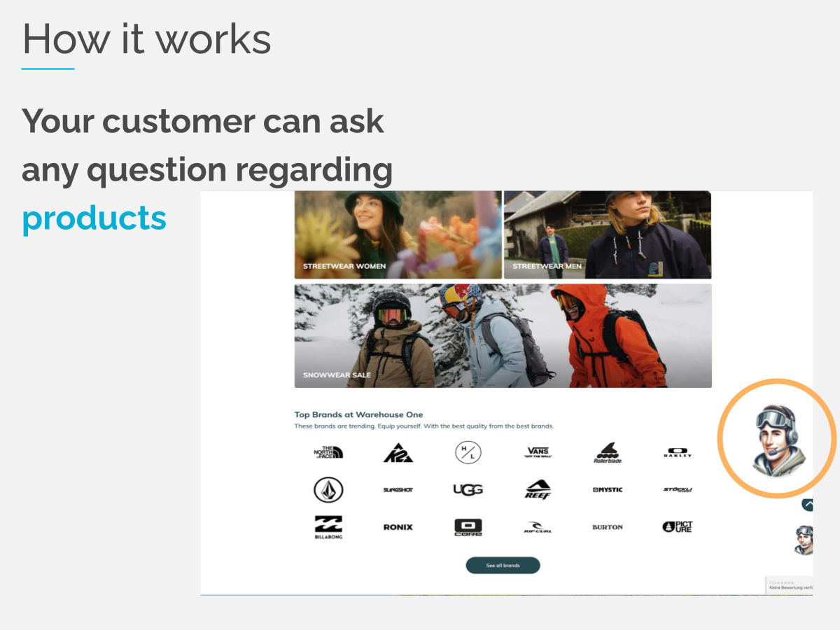Click the scroll-to-top arrow button
Viewport: 840px width, 630px height.
point(808,504)
